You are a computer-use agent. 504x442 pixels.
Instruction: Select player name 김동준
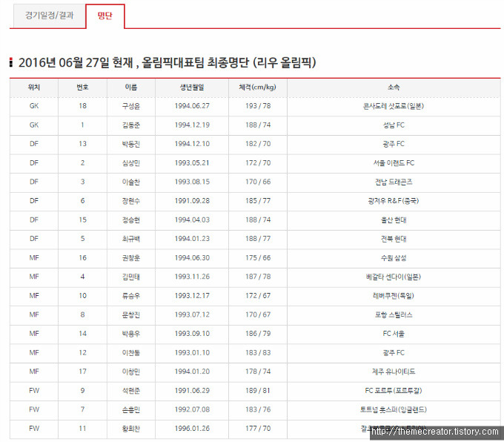[131, 125]
